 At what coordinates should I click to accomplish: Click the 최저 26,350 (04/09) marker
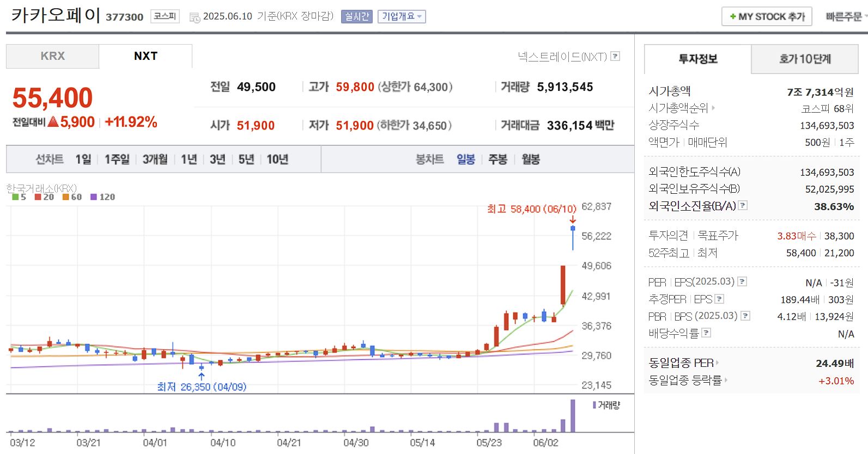click(202, 386)
